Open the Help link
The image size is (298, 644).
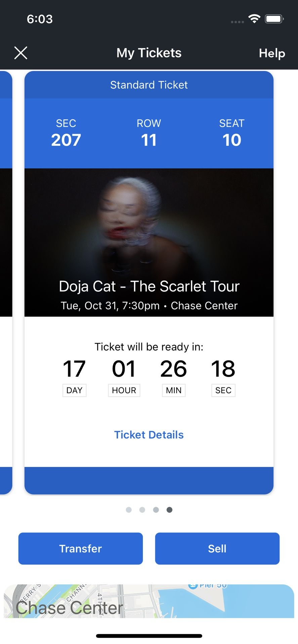tap(272, 53)
